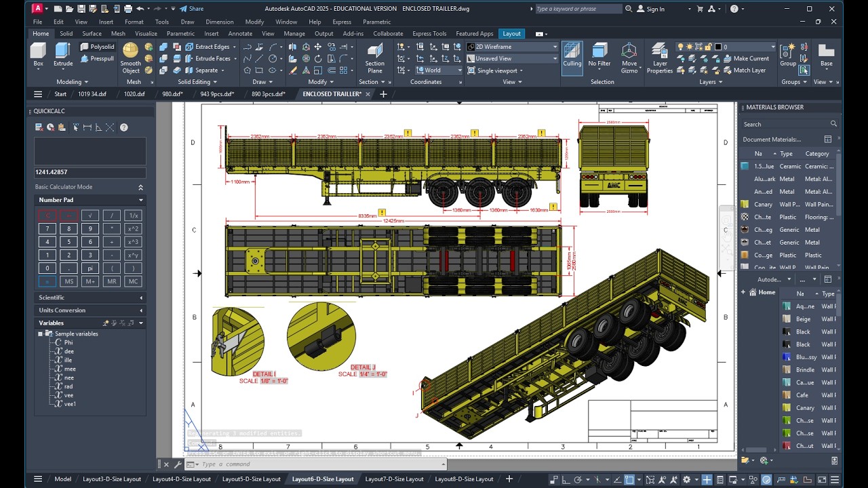Click the Share link
The width and height of the screenshot is (868, 488).
click(x=191, y=9)
